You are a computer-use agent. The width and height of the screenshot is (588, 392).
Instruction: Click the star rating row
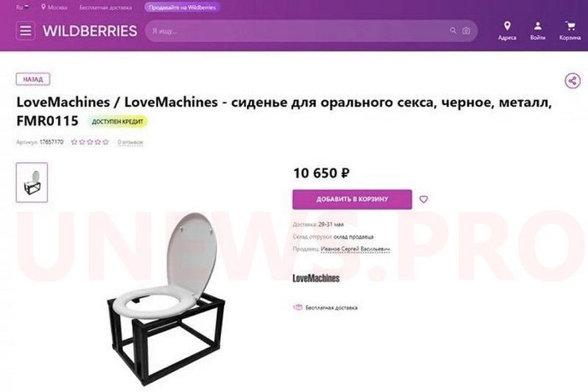click(90, 142)
